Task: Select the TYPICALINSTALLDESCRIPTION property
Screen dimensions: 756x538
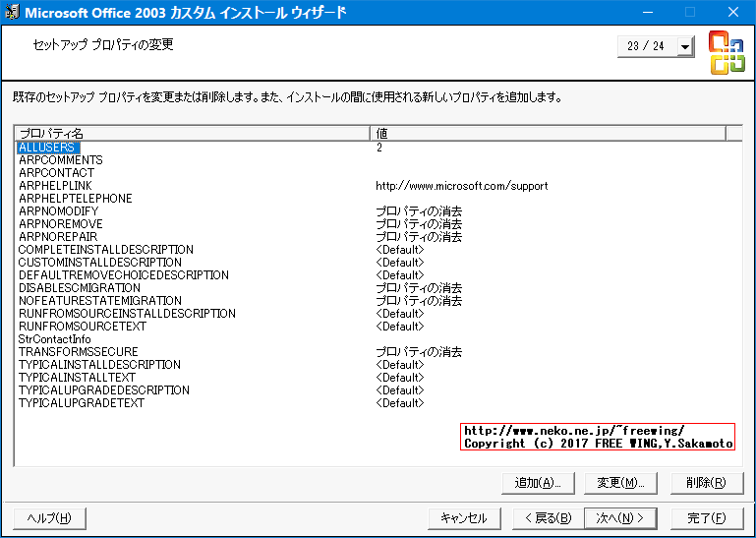Action: 99,364
